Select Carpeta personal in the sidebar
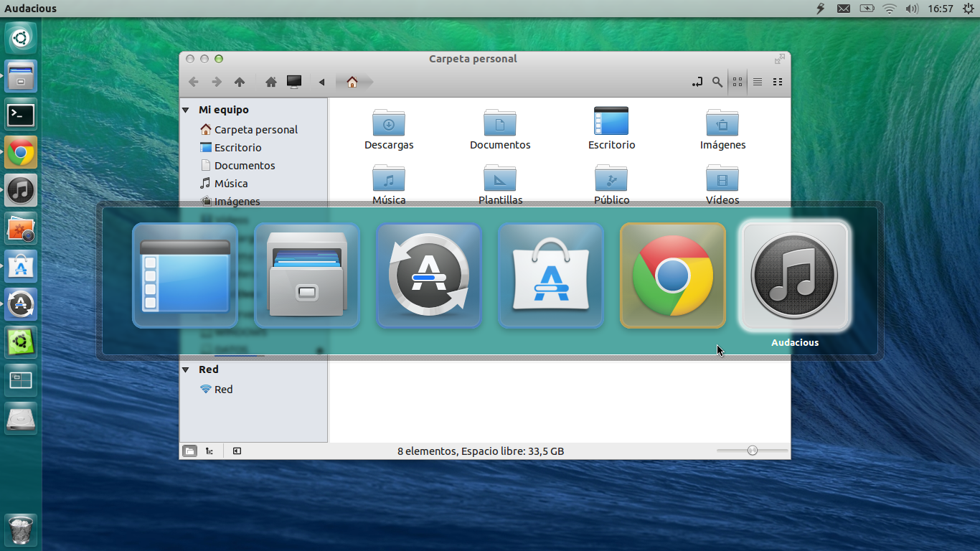 click(x=248, y=130)
